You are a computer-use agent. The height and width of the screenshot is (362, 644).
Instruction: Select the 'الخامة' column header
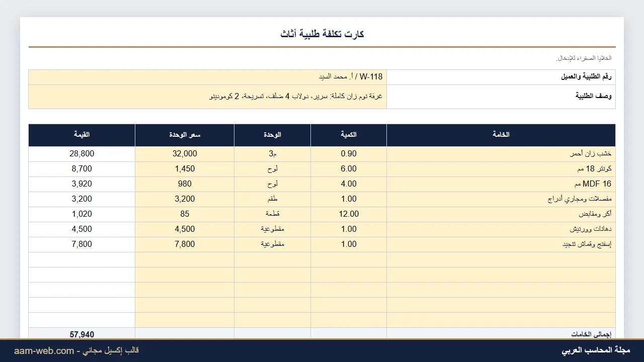coord(501,135)
